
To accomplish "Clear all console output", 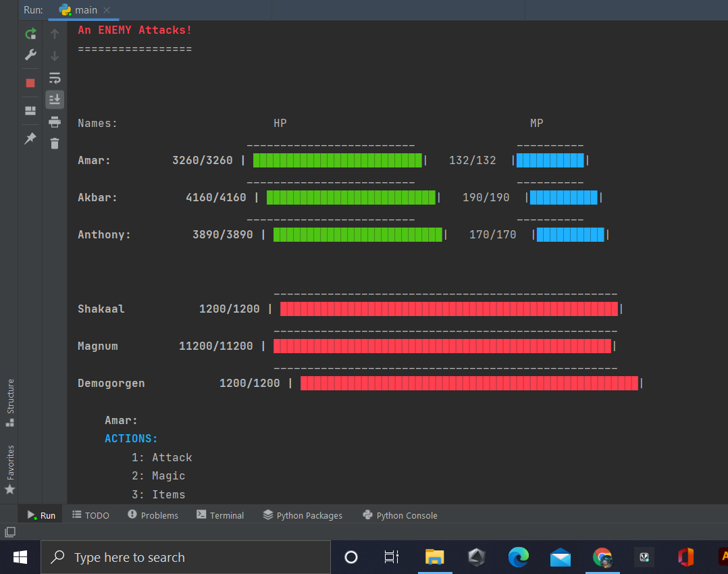I will tap(55, 143).
